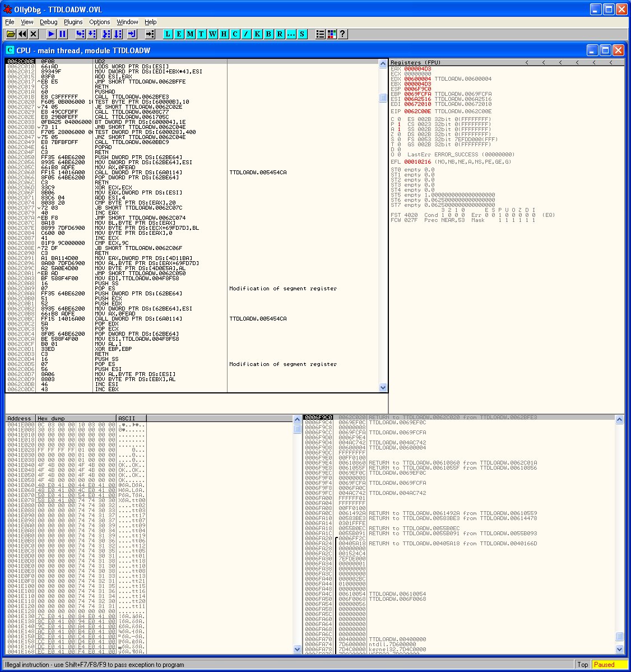Select the CMP ECX,9C instruction line

click(192, 243)
